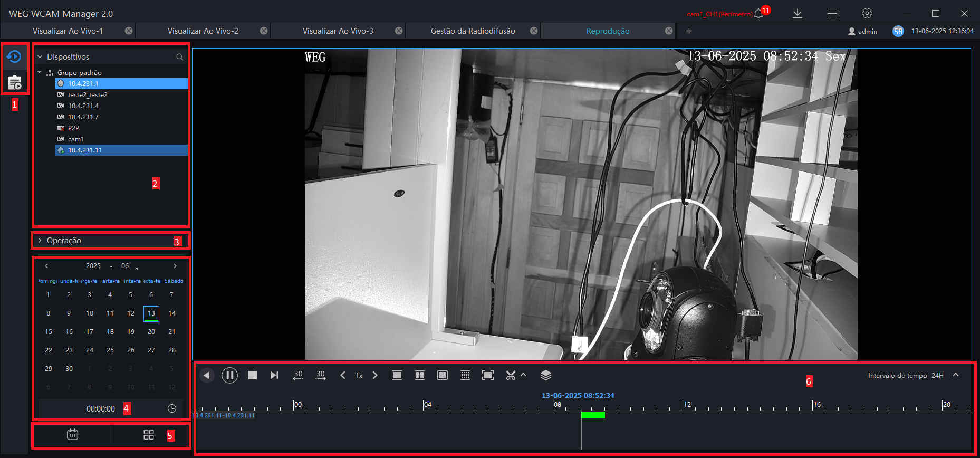This screenshot has width=980, height=458.
Task: Click the green recording segment on timeline
Action: 593,415
